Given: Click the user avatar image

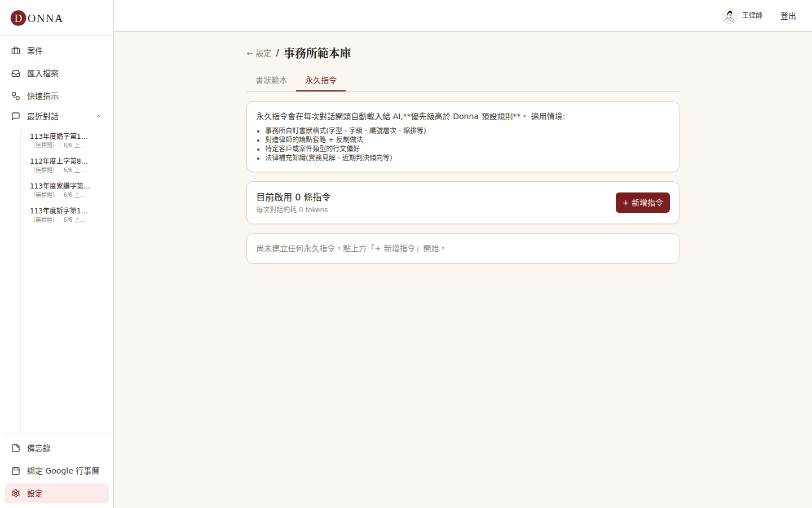Looking at the screenshot, I should tap(730, 16).
